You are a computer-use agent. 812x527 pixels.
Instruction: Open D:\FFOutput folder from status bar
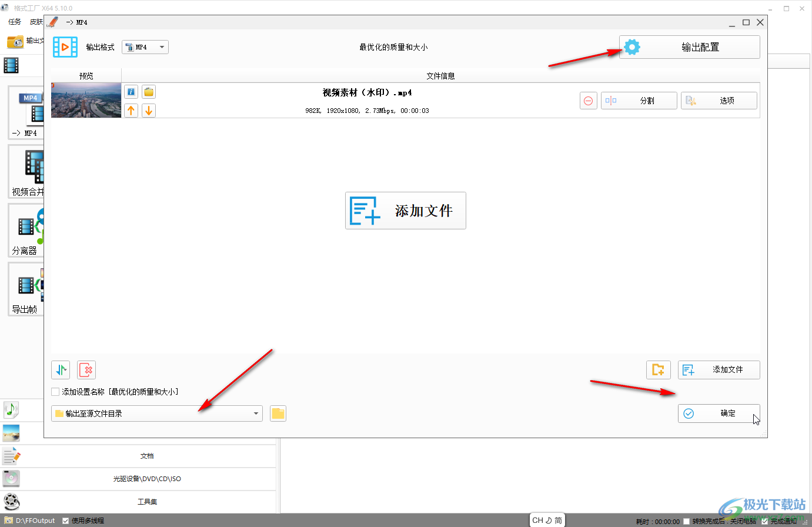pos(30,521)
